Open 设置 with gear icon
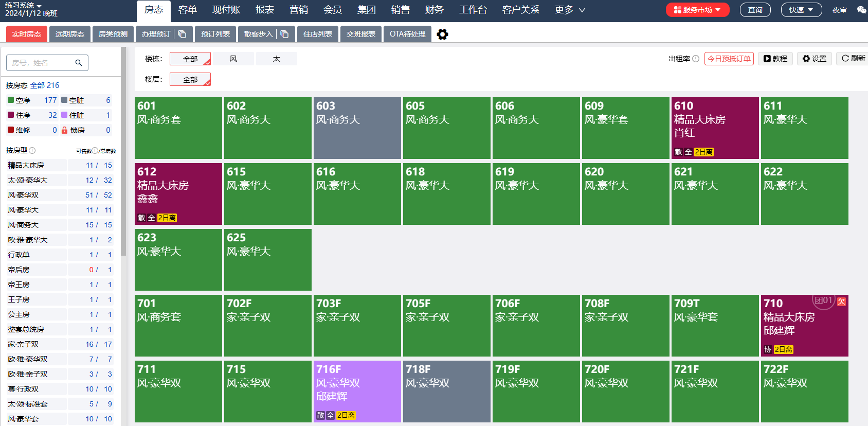 [x=815, y=59]
